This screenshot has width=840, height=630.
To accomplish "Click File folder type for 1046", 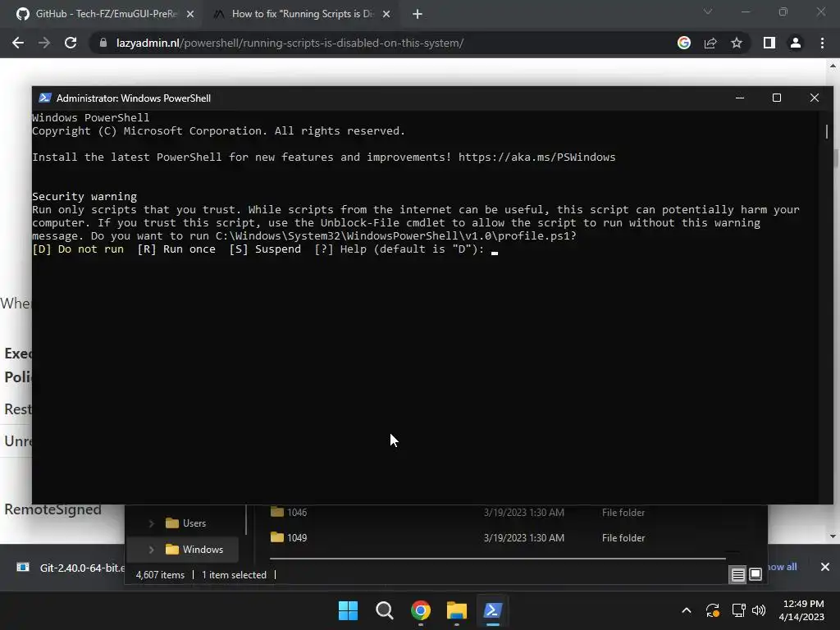I will click(x=623, y=513).
